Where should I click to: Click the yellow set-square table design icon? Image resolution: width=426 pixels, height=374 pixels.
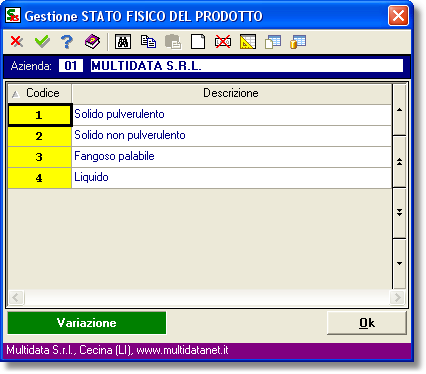[x=248, y=42]
